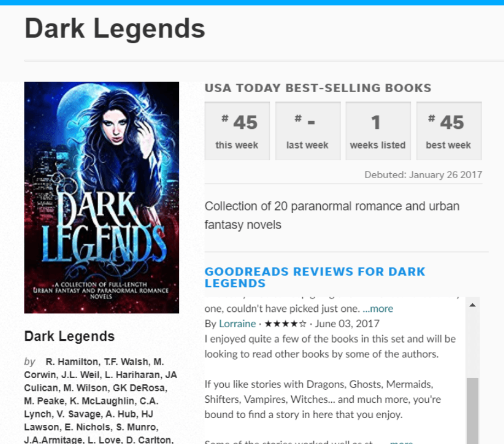Viewport: 504px width, 444px height.
Task: Open the '...more' link after 'picked just one'
Action: pos(378,309)
